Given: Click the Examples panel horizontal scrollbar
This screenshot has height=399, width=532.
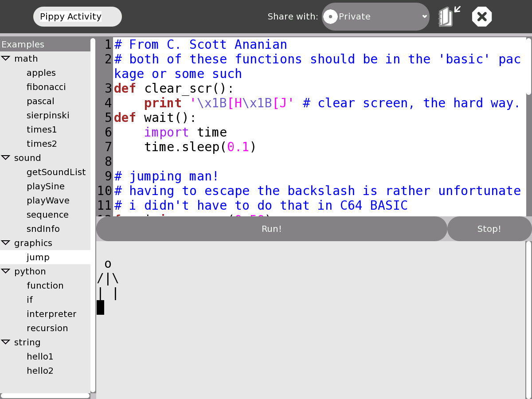Looking at the screenshot, I should coord(45,395).
